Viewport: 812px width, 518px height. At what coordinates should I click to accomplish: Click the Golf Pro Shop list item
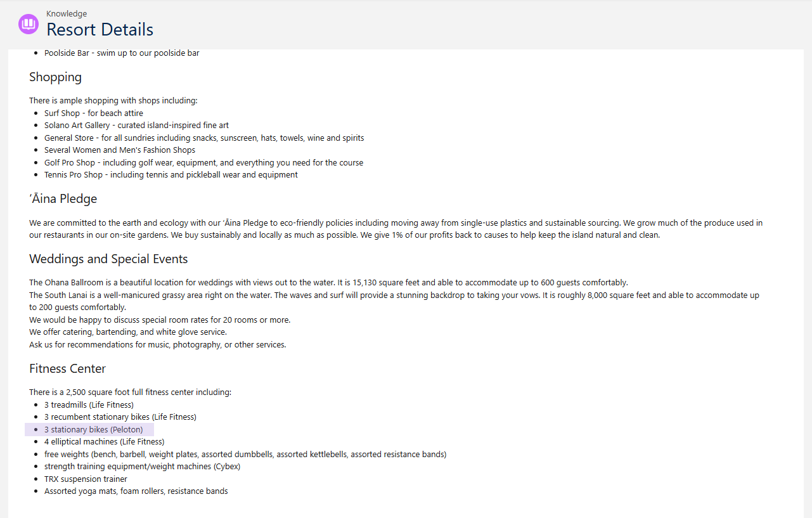(203, 163)
